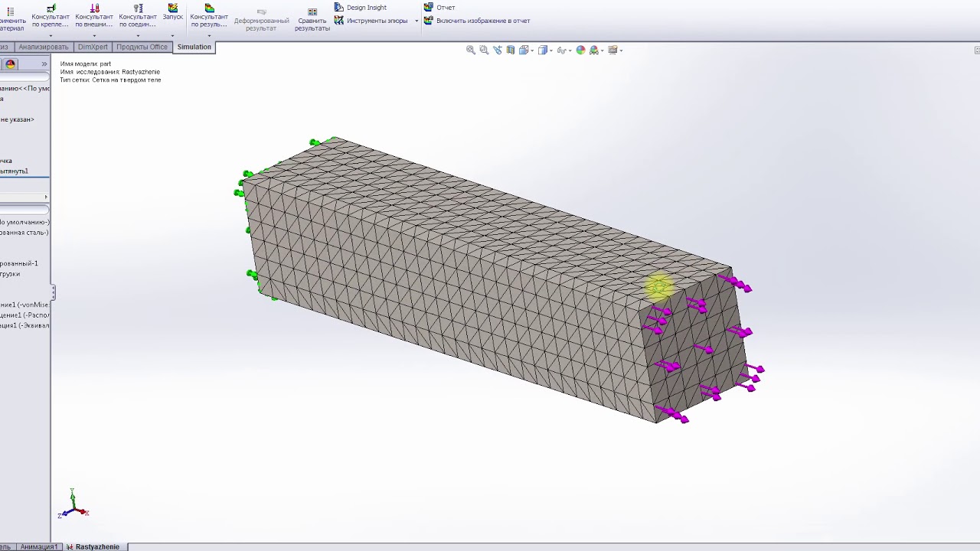The height and width of the screenshot is (551, 980).
Task: Open the External loads advisor (Консультант по внешни...)
Action: [94, 16]
